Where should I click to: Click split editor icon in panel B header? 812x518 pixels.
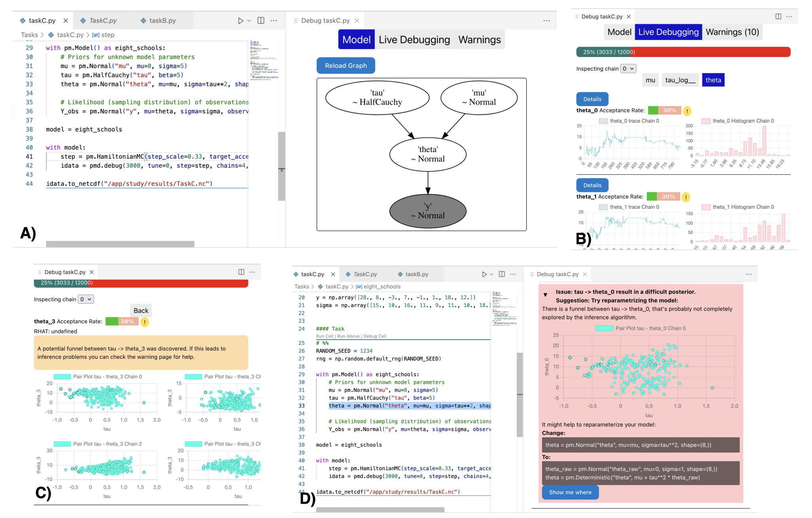778,17
